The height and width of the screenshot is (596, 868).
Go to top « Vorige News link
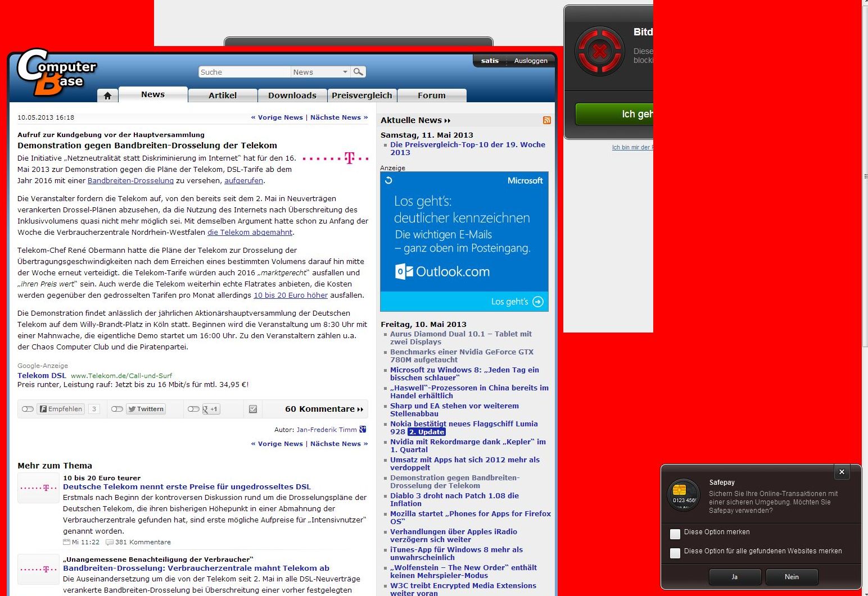pyautogui.click(x=277, y=117)
